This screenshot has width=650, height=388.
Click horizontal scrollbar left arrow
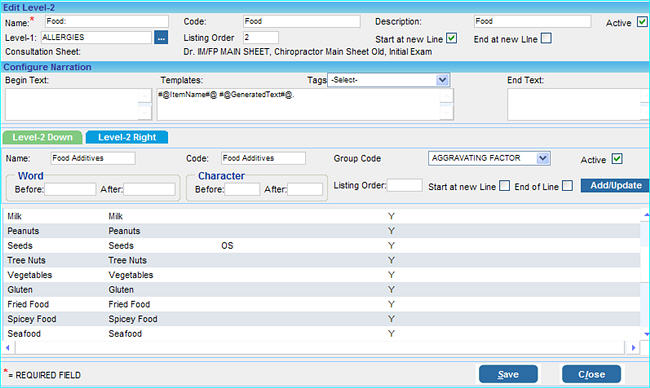tap(8, 348)
